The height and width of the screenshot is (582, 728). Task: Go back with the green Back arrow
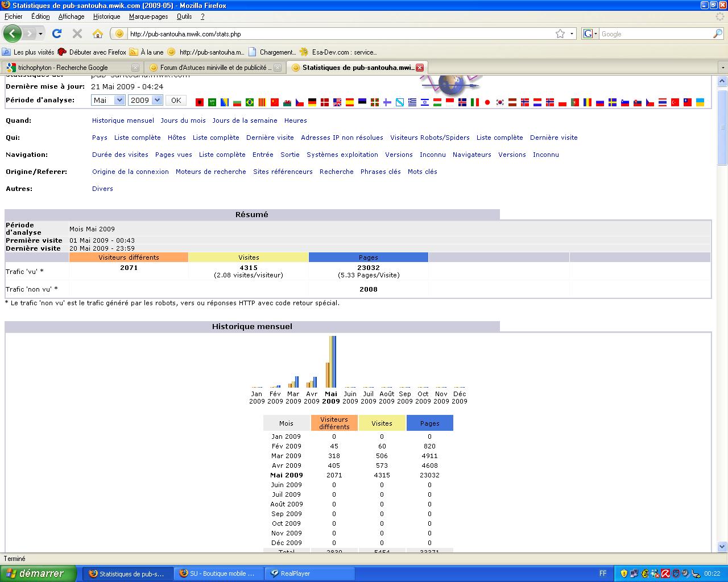coord(12,34)
